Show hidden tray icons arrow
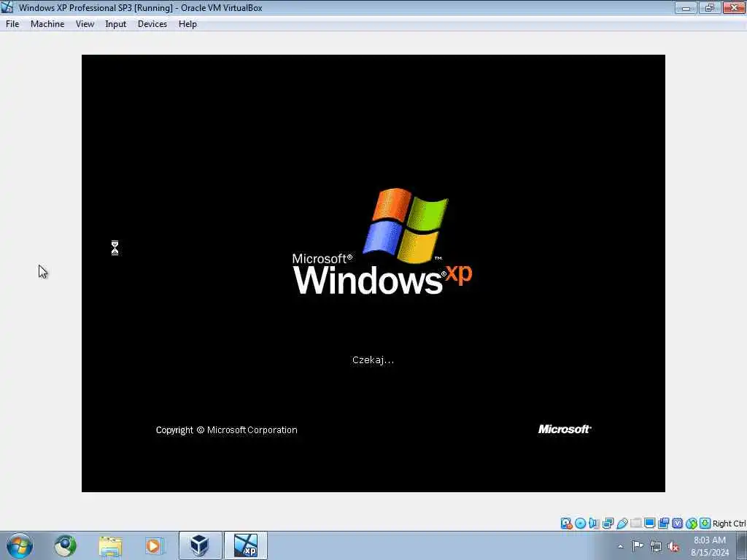Viewport: 747px width, 560px height. (620, 546)
